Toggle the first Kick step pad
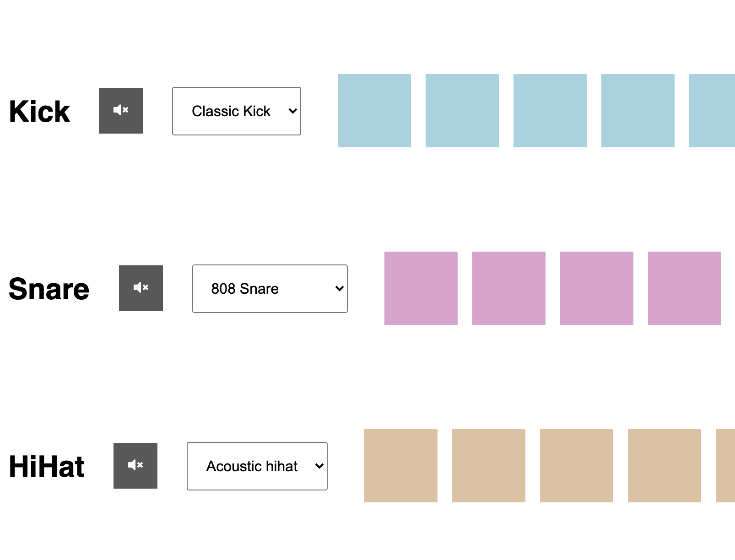The height and width of the screenshot is (560, 735). 374,111
